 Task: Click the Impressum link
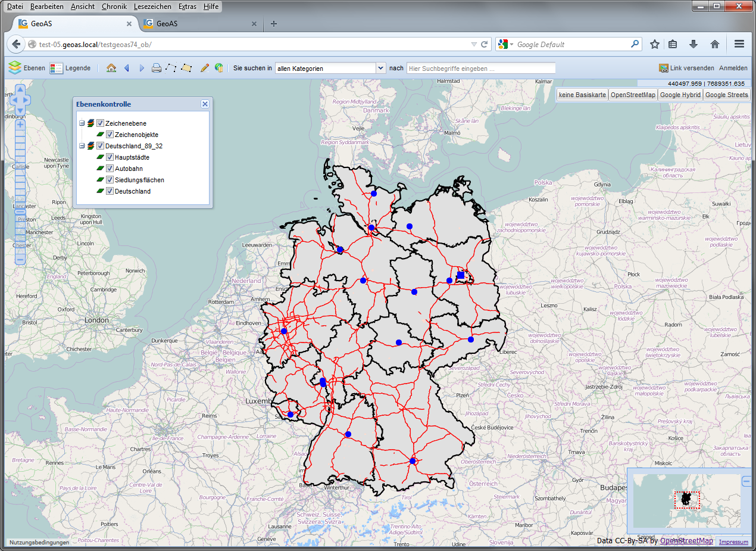[733, 541]
